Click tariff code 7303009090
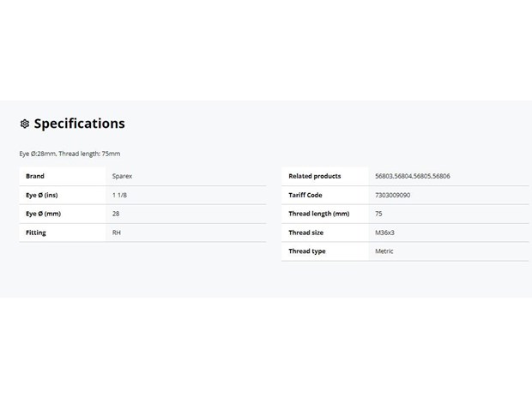 coord(392,195)
